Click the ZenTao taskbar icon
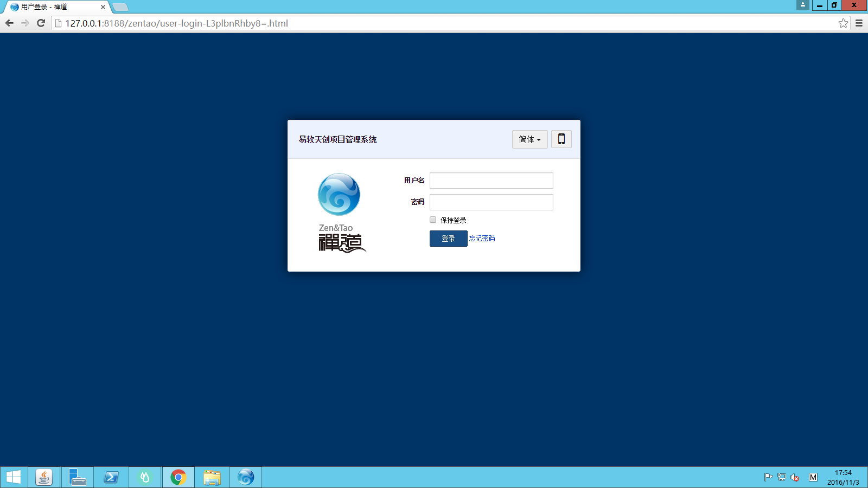 click(x=246, y=477)
